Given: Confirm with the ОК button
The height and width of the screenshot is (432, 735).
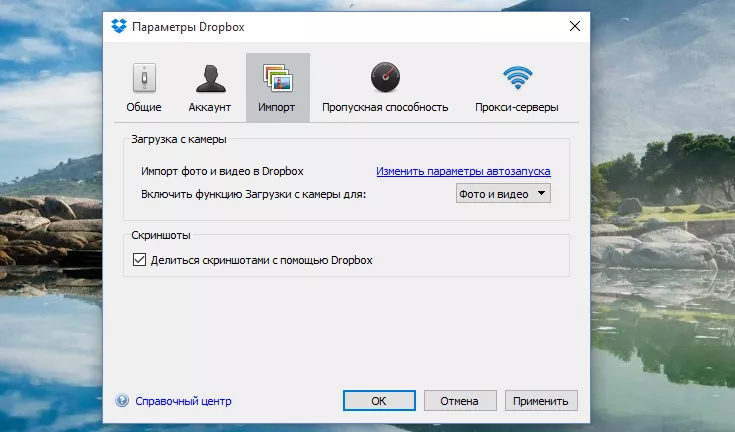Looking at the screenshot, I should coord(379,401).
